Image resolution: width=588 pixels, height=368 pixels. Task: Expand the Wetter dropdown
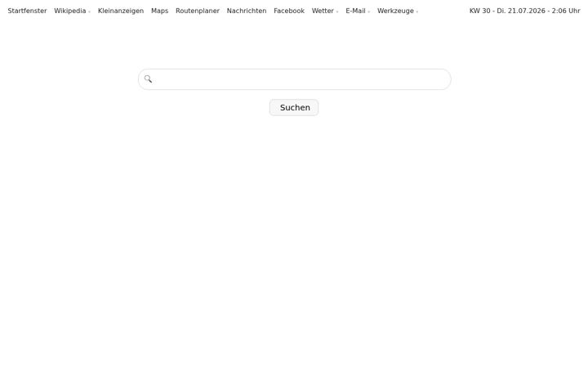(325, 11)
